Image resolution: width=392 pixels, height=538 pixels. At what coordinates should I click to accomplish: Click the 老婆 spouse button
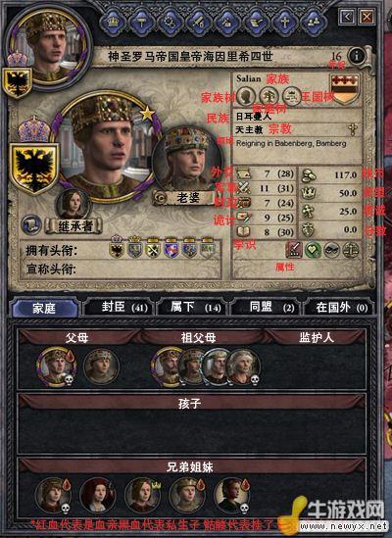click(x=182, y=198)
